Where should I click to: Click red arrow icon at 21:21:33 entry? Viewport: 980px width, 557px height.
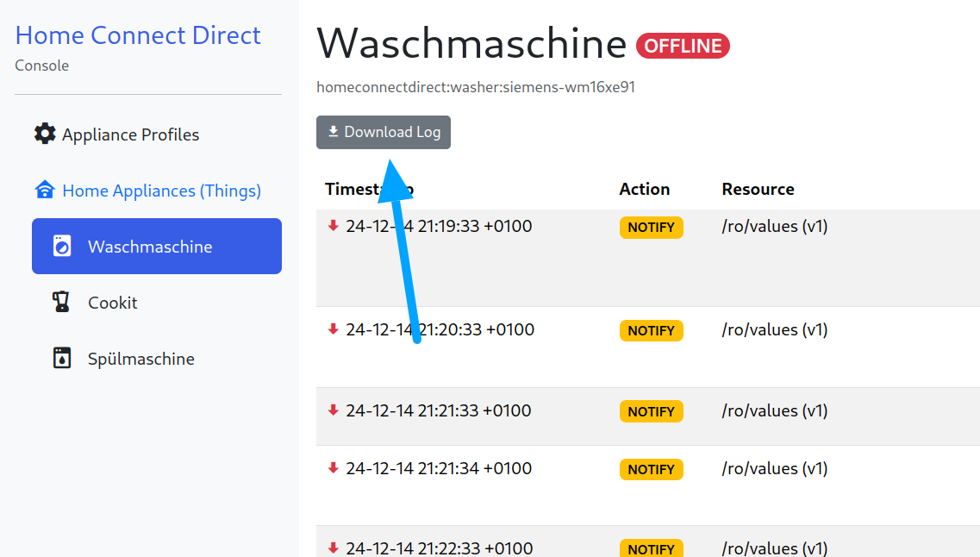click(333, 410)
